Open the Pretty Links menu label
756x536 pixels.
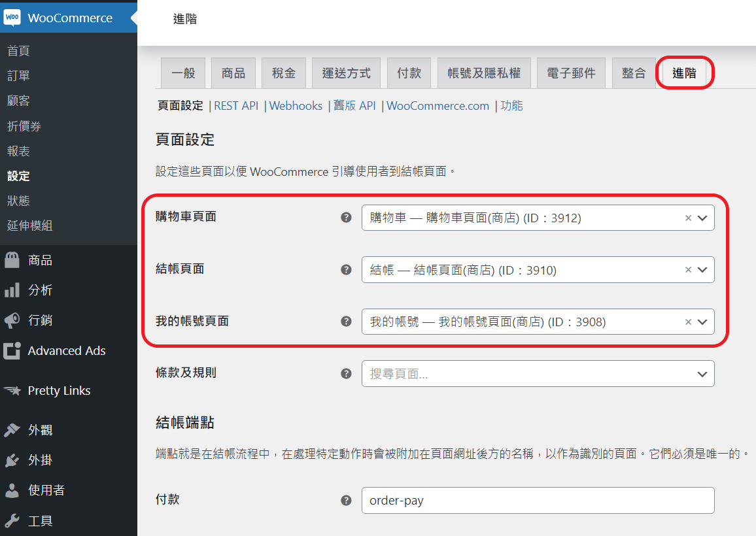point(60,390)
